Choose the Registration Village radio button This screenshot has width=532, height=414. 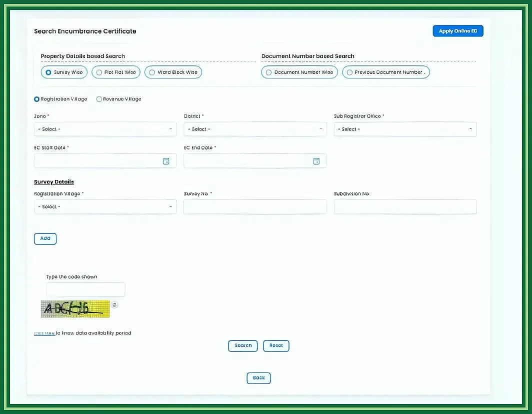coord(36,99)
